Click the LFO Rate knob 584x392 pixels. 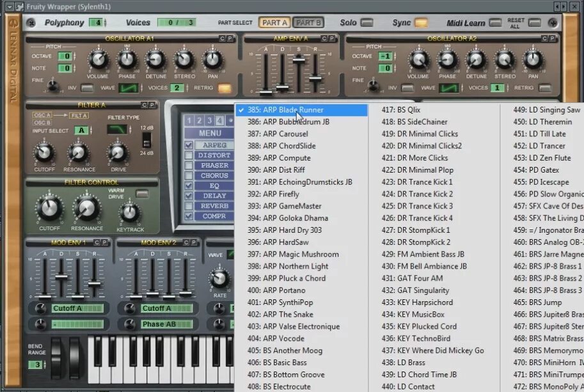tap(219, 278)
